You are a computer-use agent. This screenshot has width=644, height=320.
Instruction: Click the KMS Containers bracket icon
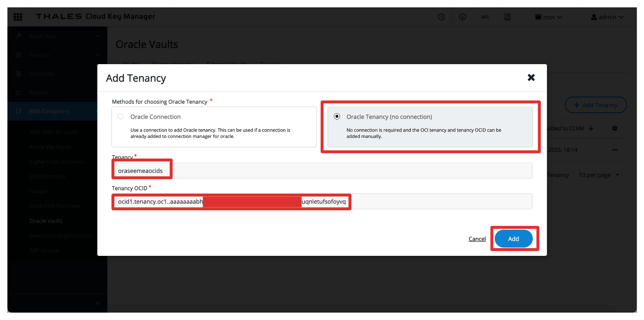coord(18,111)
